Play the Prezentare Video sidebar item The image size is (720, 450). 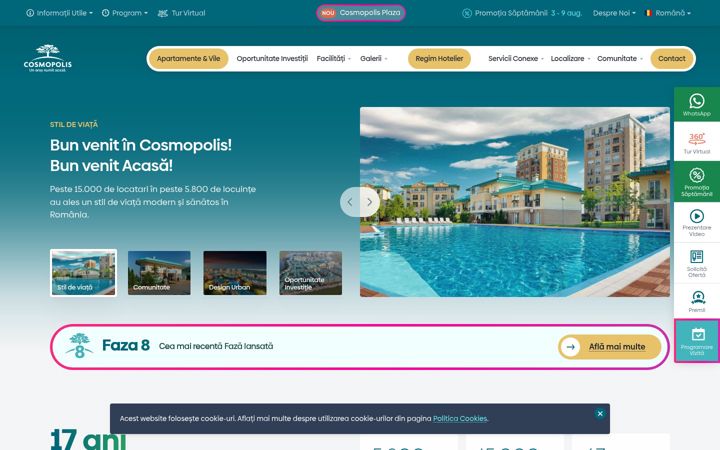click(x=697, y=222)
